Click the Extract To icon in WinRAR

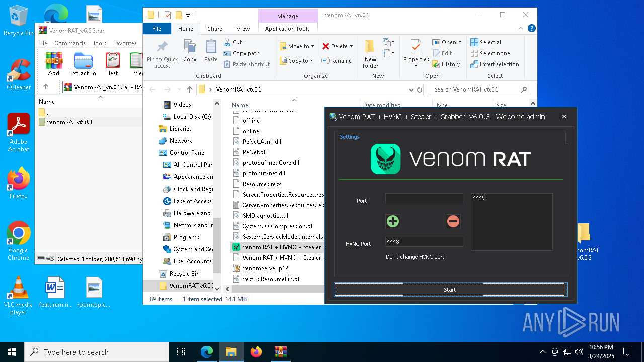pos(83,64)
